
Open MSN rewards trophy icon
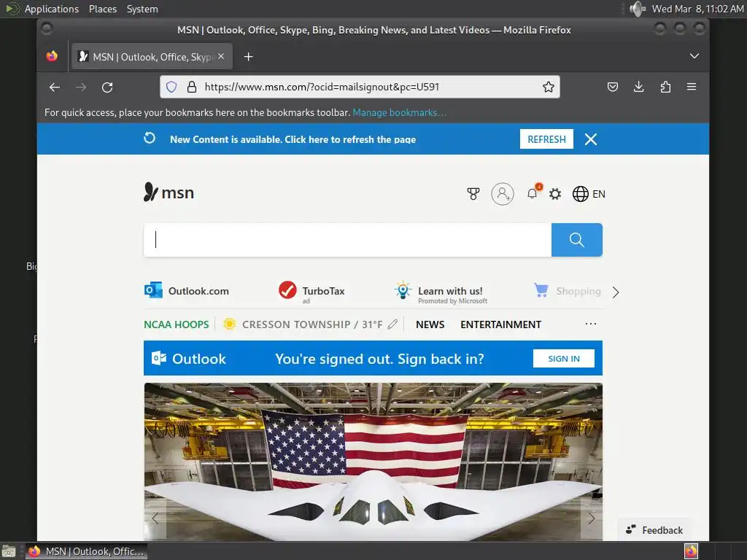tap(473, 194)
